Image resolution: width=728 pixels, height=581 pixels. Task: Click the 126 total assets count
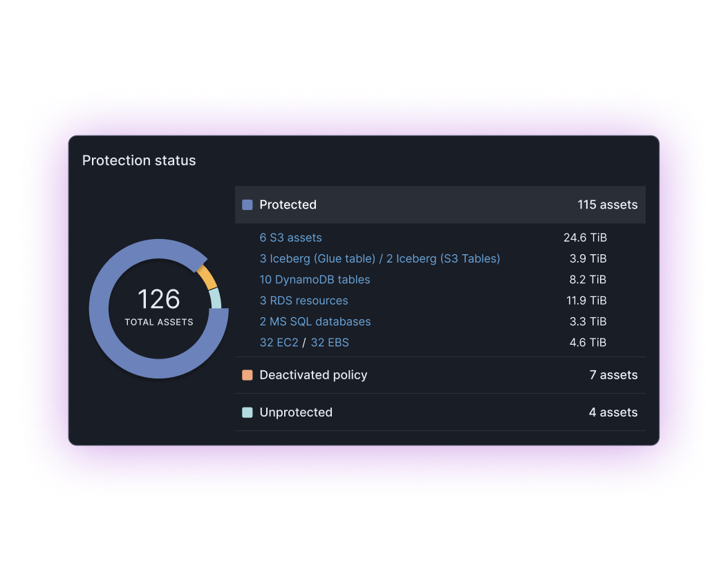[159, 300]
